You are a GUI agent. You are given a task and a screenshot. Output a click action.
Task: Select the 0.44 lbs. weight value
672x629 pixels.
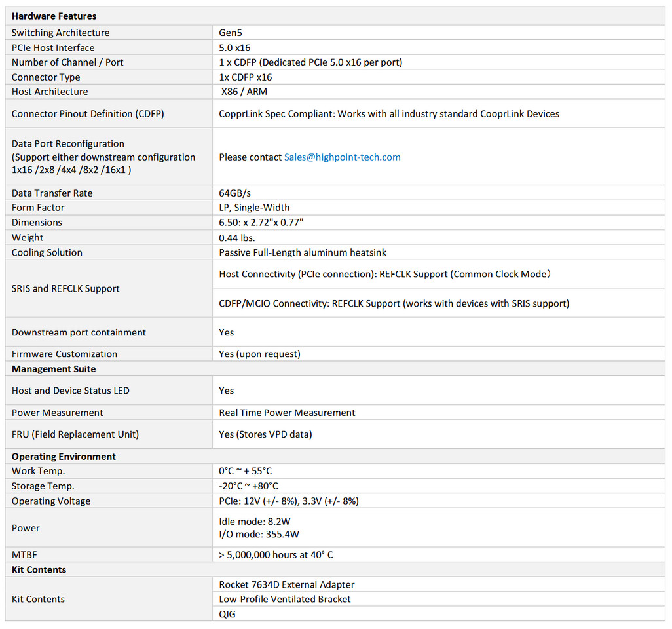click(x=236, y=238)
